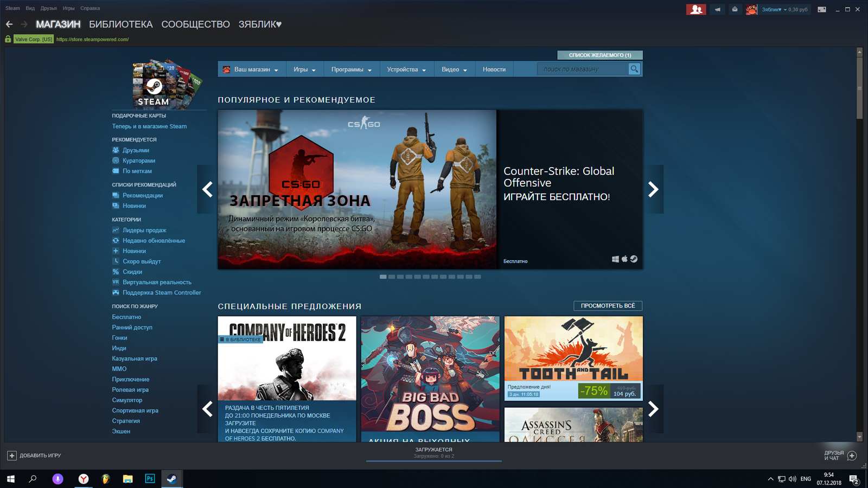
Task: Expand the Video (Видео) dropdown
Action: tap(454, 69)
